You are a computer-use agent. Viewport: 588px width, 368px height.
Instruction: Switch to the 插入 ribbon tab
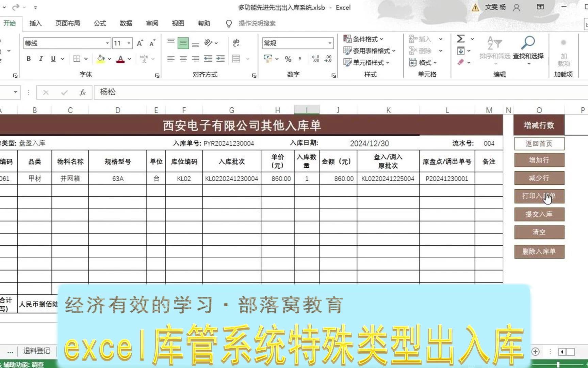coord(35,23)
